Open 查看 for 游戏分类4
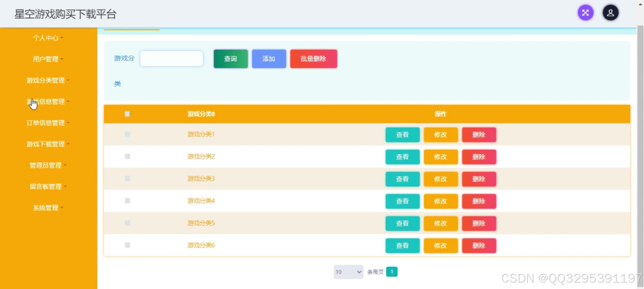Viewport: 644px width, 289px height. (403, 201)
